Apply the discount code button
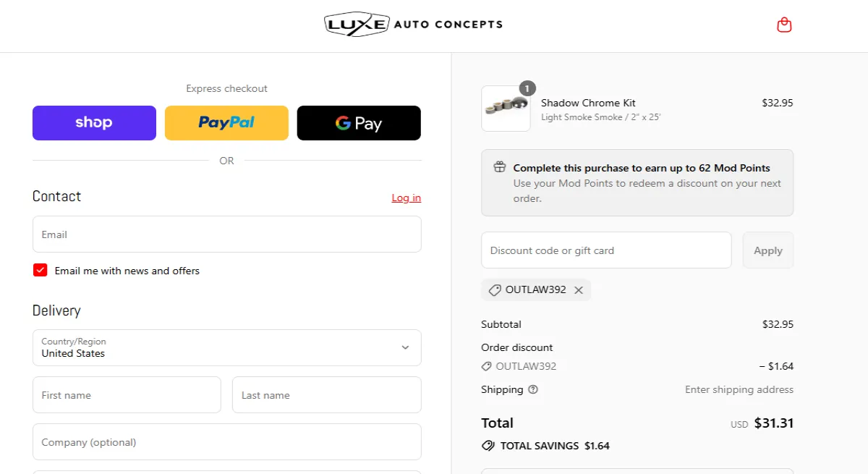The image size is (868, 474). point(768,250)
